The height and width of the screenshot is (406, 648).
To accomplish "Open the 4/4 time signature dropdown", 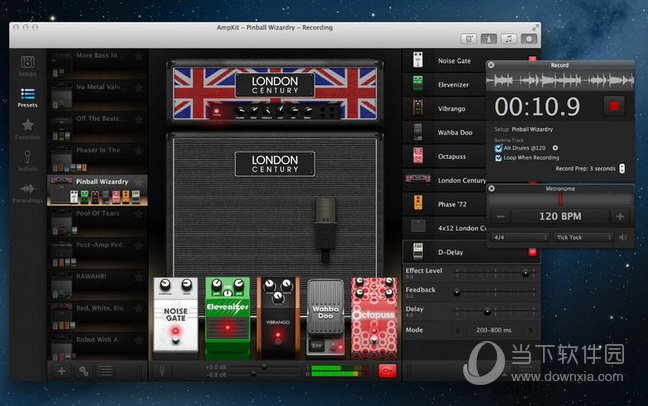I will [x=521, y=237].
